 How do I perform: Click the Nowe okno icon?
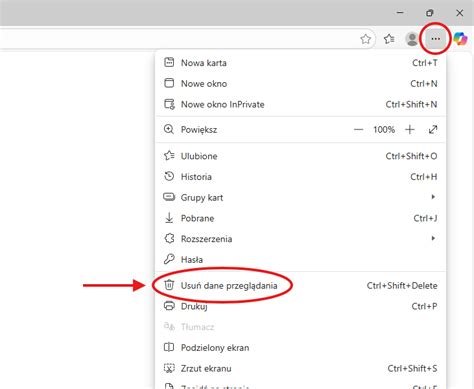coord(169,83)
